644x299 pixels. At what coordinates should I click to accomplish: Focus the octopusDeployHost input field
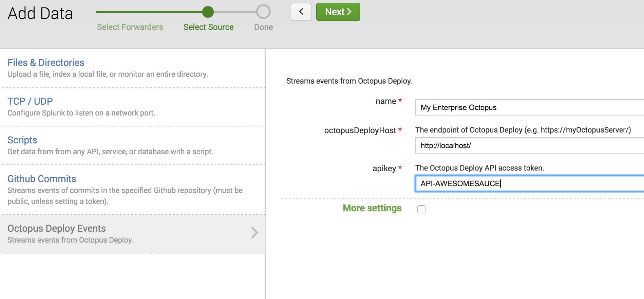[529, 145]
